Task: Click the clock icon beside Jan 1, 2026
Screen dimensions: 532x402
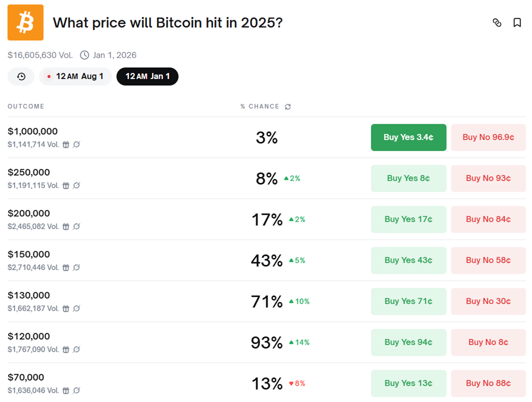Action: [85, 55]
